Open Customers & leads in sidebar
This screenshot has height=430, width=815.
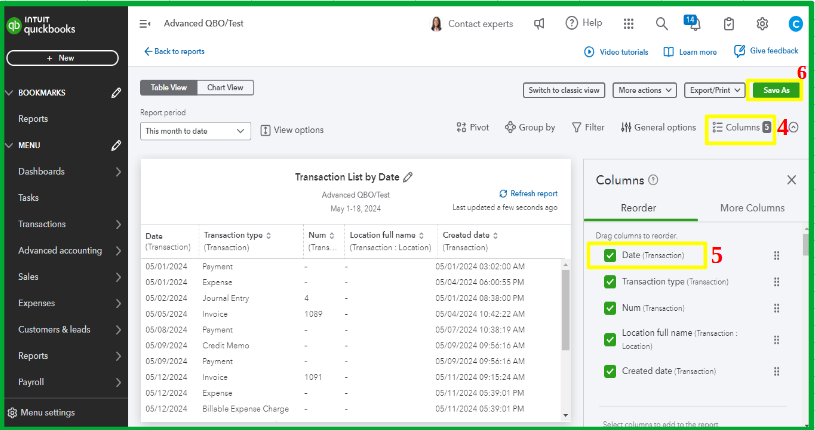[54, 330]
